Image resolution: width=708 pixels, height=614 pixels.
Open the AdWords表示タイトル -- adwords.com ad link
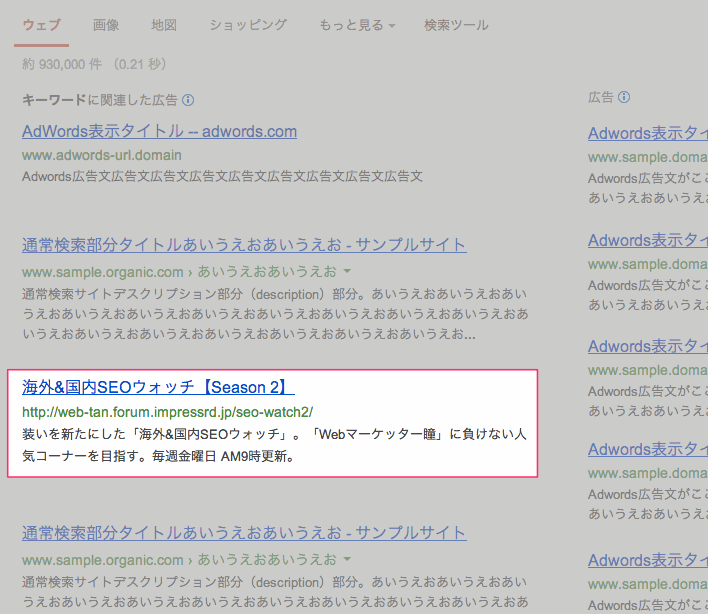[159, 131]
